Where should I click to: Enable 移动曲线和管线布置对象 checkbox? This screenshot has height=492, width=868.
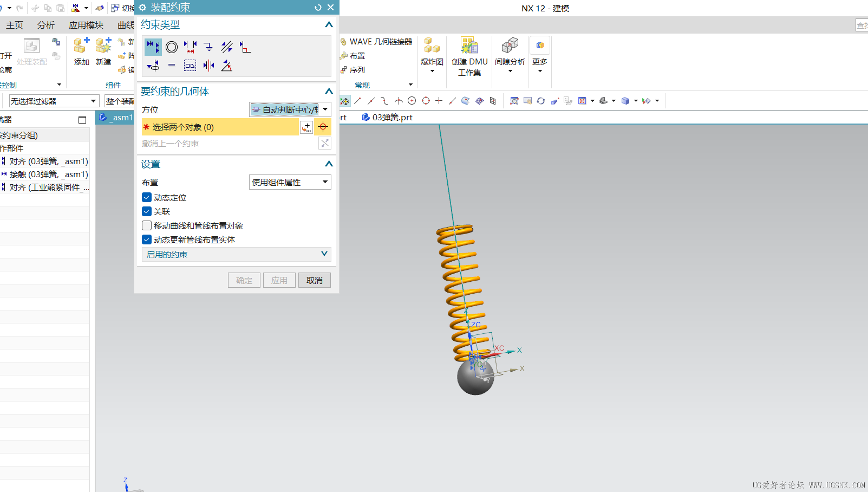(147, 225)
